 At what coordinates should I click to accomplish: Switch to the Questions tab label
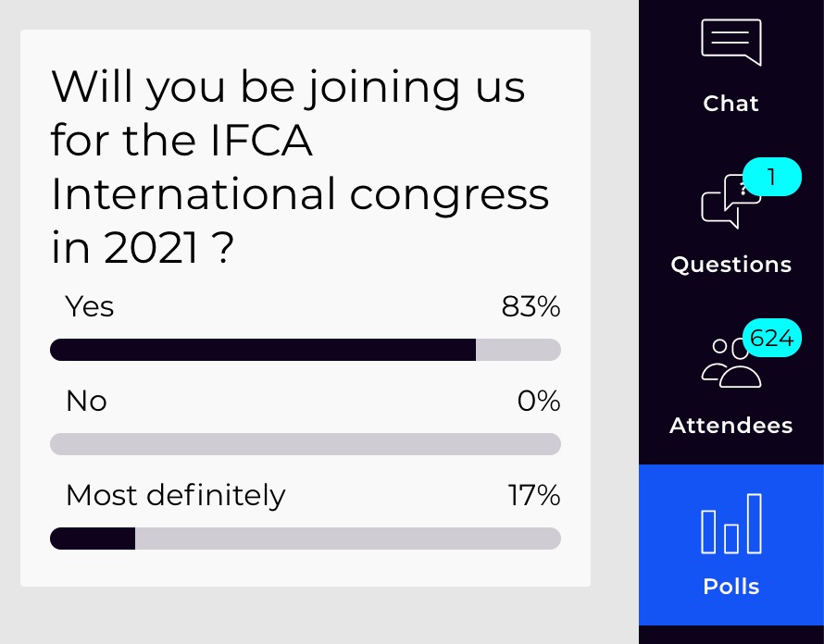click(x=731, y=265)
